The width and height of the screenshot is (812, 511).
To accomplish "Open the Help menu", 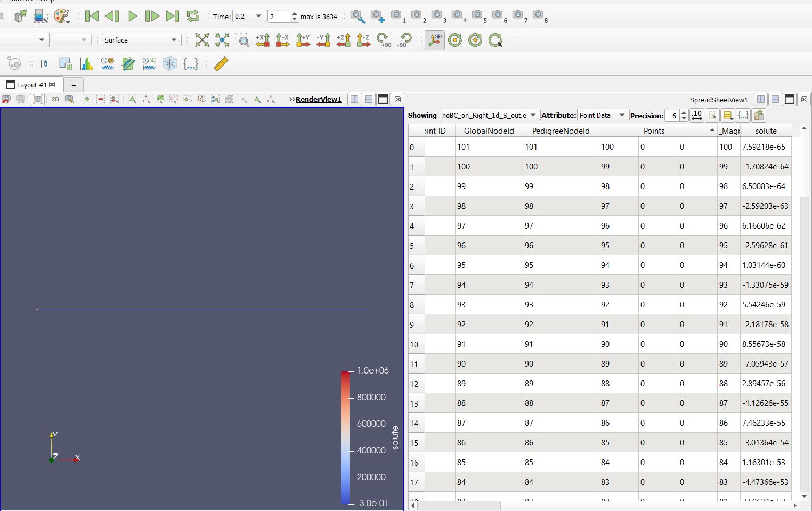I will point(47,2).
